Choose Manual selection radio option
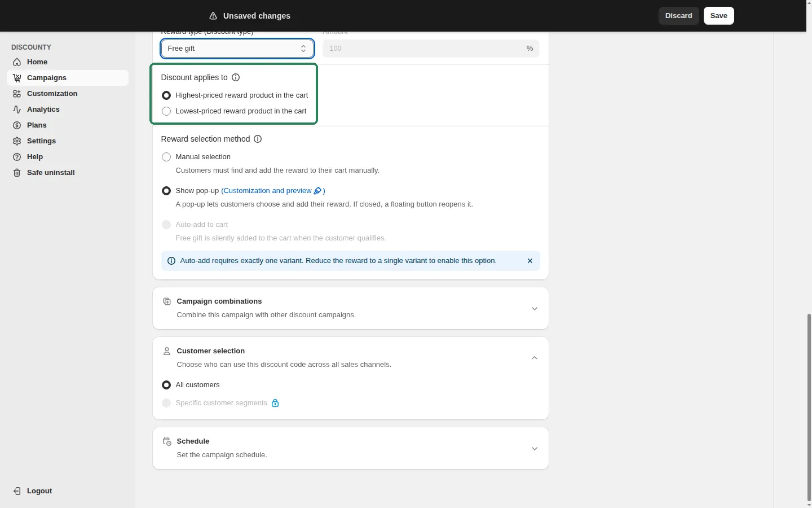 [166, 157]
